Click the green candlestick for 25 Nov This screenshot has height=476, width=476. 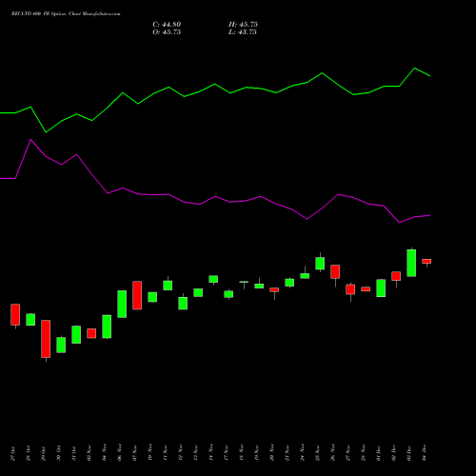tap(320, 264)
